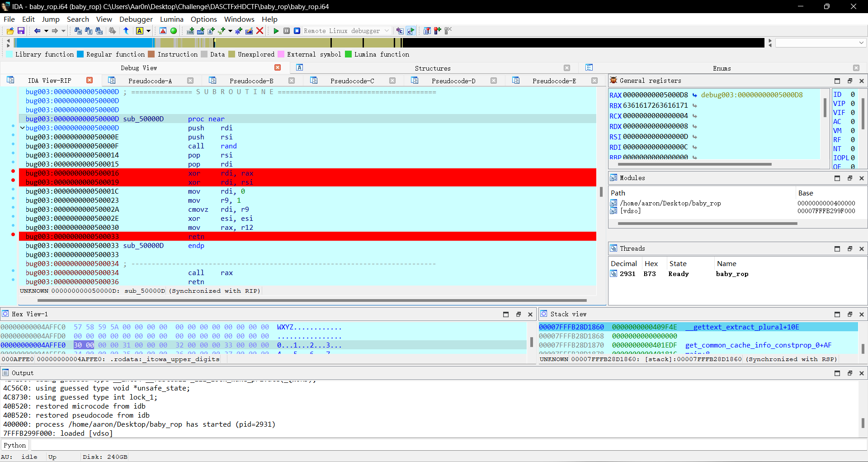Toggle breakpoint at address 500016
This screenshot has width=868, height=462.
tap(13, 171)
